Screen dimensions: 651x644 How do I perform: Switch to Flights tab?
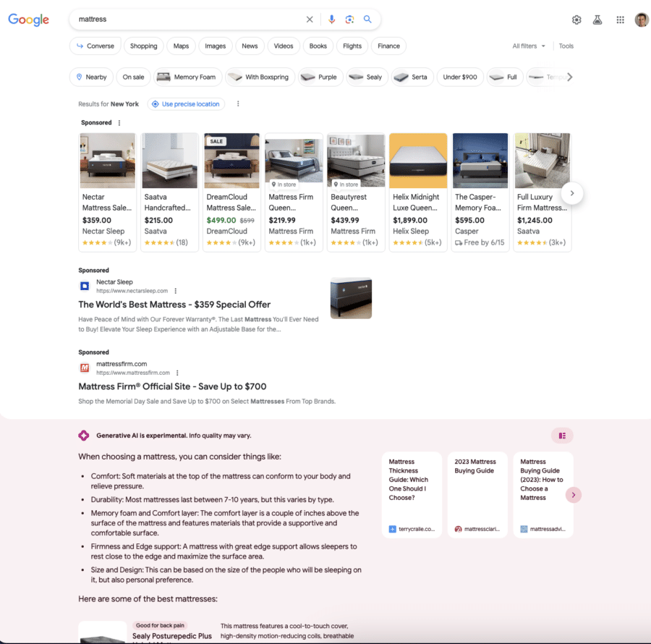click(x=352, y=46)
